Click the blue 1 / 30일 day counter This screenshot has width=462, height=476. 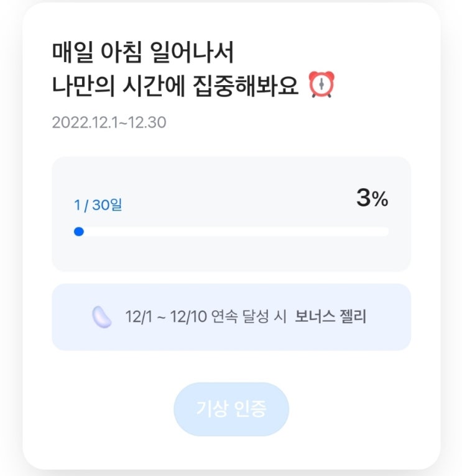click(x=98, y=205)
